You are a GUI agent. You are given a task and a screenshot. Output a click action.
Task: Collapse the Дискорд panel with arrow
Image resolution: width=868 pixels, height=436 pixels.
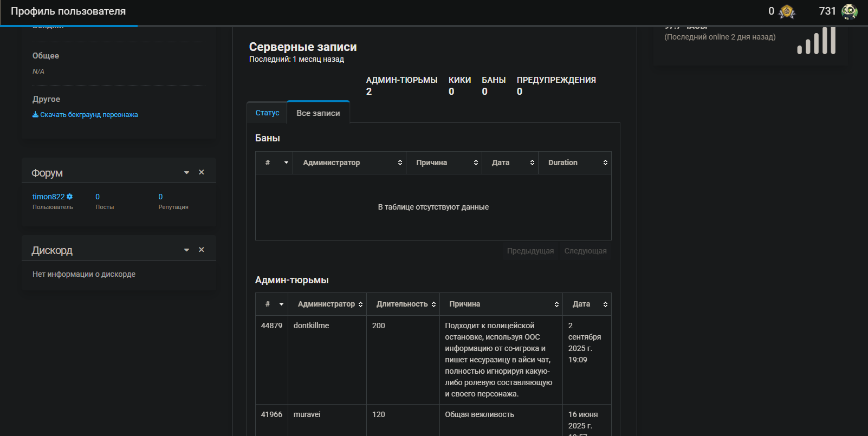186,250
